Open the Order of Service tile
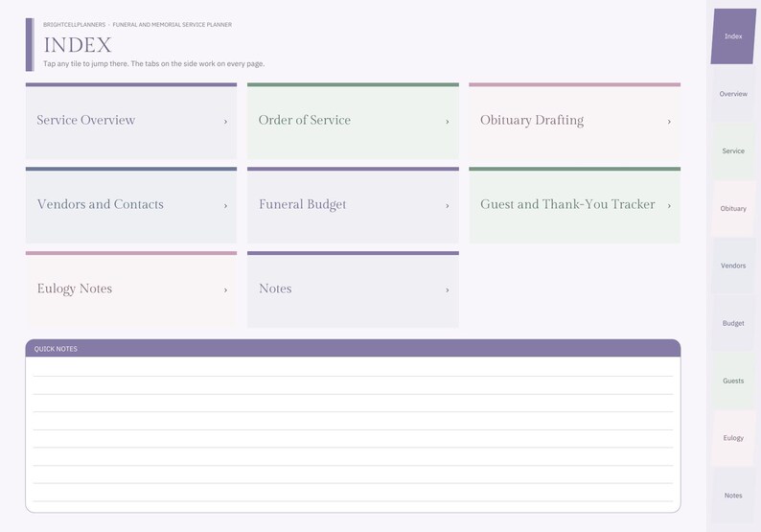Screen dimensions: 761x532 [x=353, y=121]
